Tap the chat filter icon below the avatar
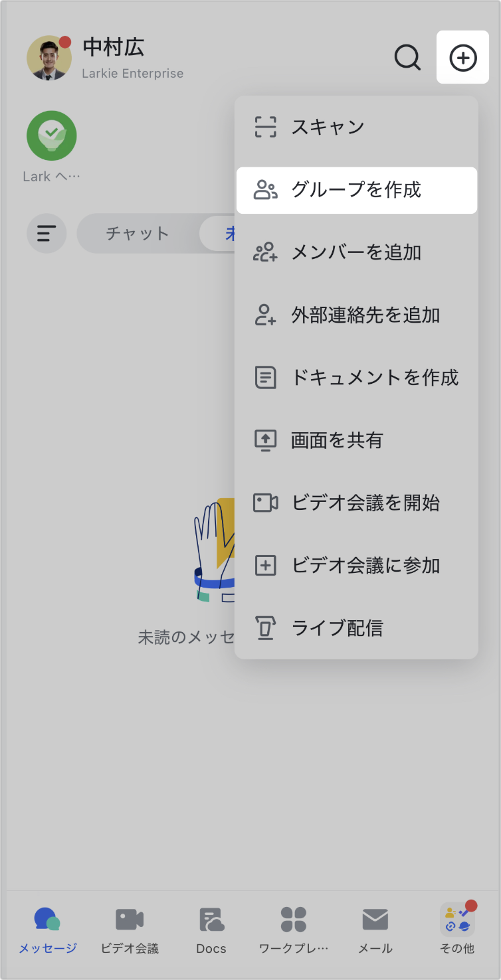Image resolution: width=501 pixels, height=980 pixels. coord(47,234)
